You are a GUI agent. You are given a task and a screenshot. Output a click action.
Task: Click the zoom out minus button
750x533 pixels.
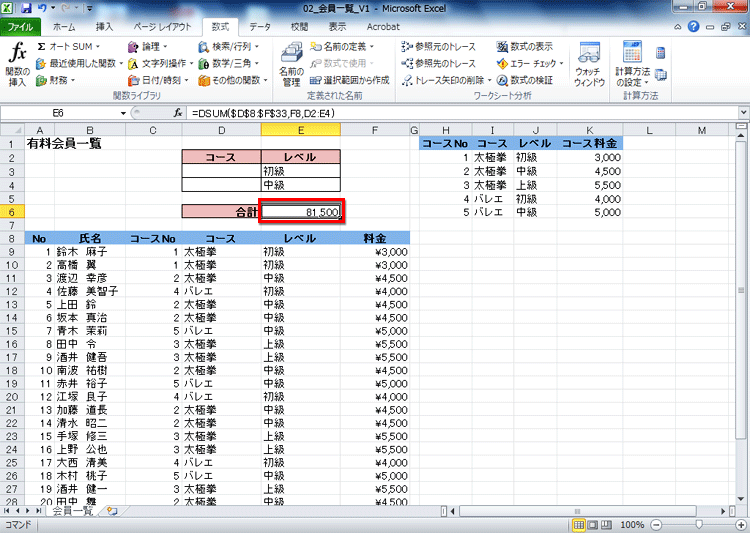pyautogui.click(x=656, y=525)
